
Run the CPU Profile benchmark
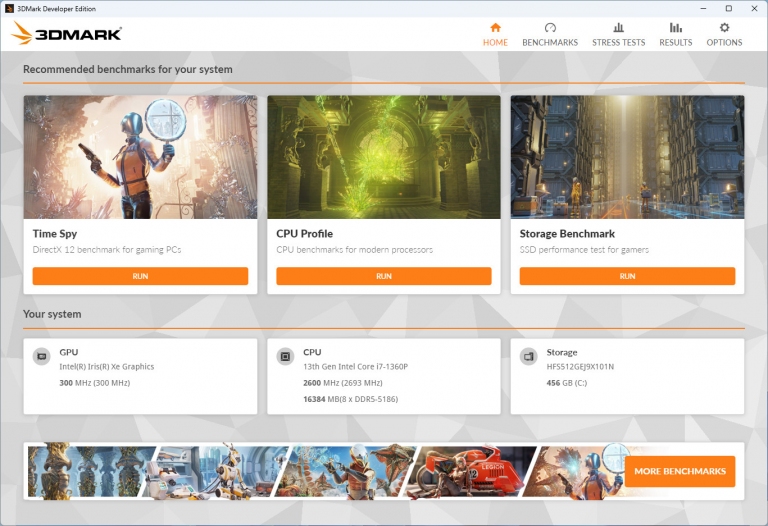[384, 276]
